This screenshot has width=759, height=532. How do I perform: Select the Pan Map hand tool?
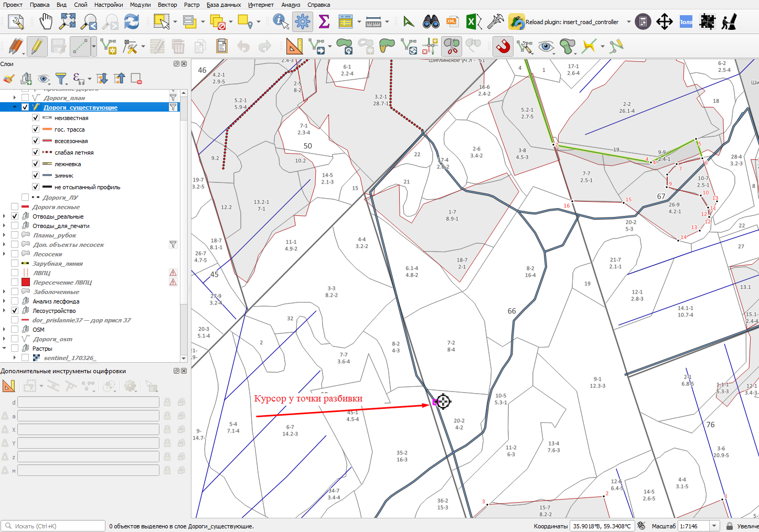click(46, 22)
